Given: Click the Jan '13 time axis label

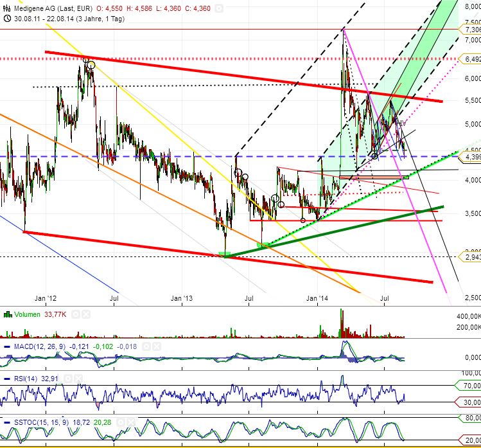Looking at the screenshot, I should [x=182, y=298].
